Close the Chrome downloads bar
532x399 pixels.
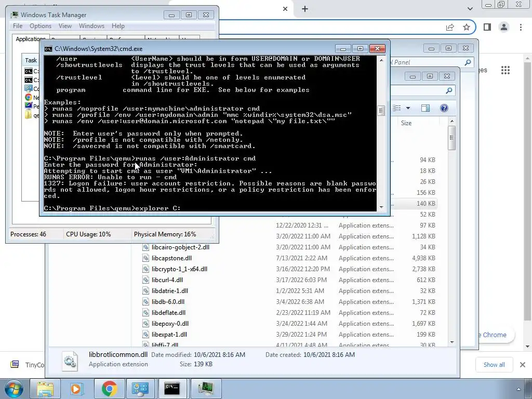tap(523, 365)
